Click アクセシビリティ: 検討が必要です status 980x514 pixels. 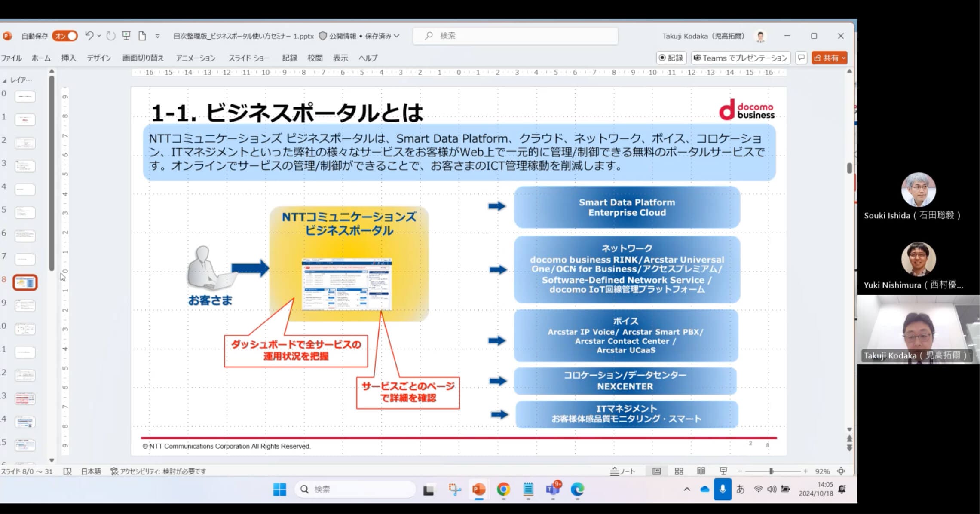coord(158,471)
